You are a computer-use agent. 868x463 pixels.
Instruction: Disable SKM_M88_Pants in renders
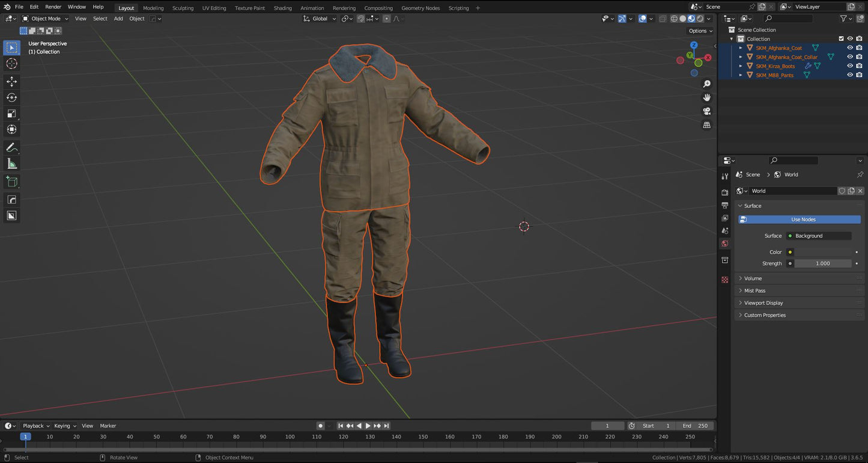point(859,75)
